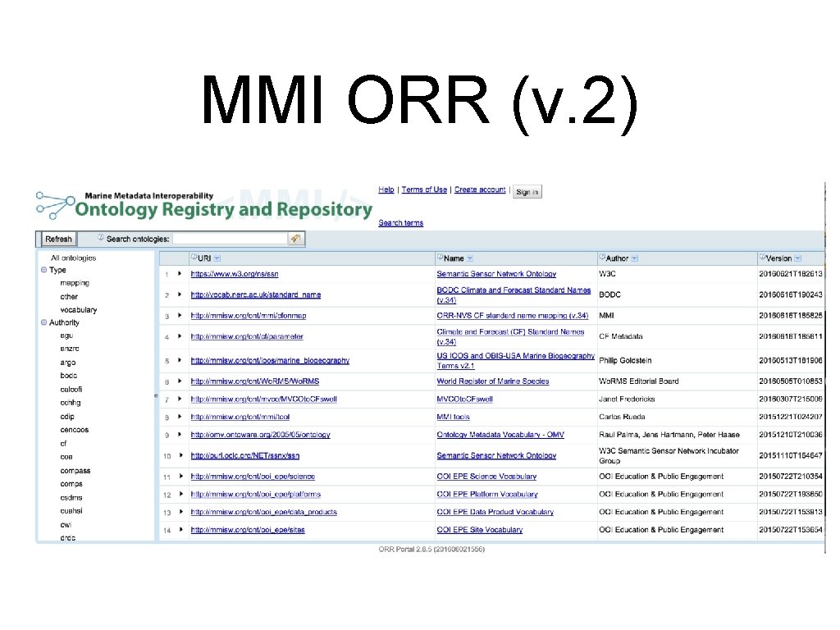The height and width of the screenshot is (630, 840).
Task: Expand row 2 standard_name details
Action: (180, 294)
